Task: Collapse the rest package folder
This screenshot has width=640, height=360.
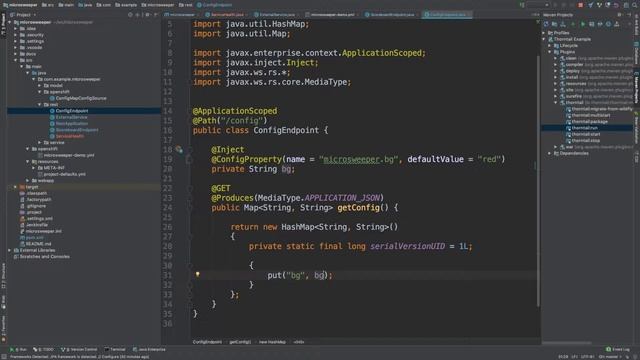Action: (x=40, y=104)
